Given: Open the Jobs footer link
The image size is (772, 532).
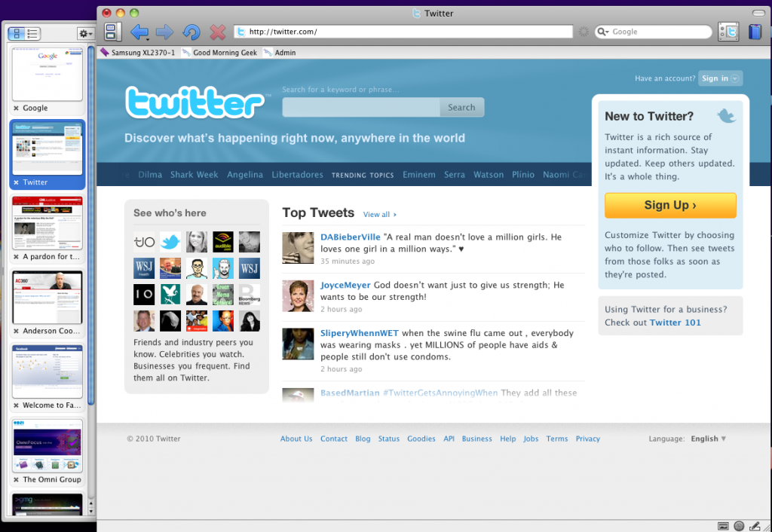Looking at the screenshot, I should point(531,439).
